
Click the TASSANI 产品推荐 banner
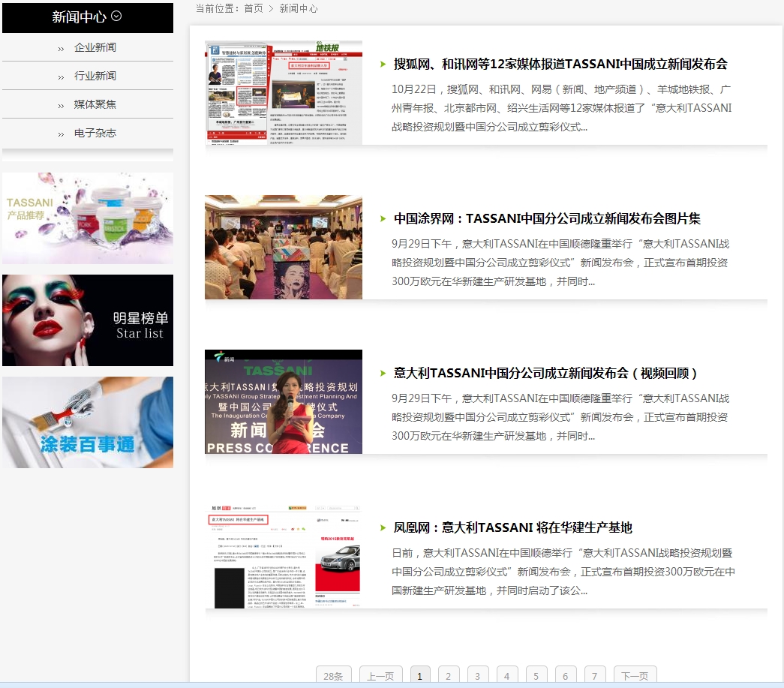point(88,218)
